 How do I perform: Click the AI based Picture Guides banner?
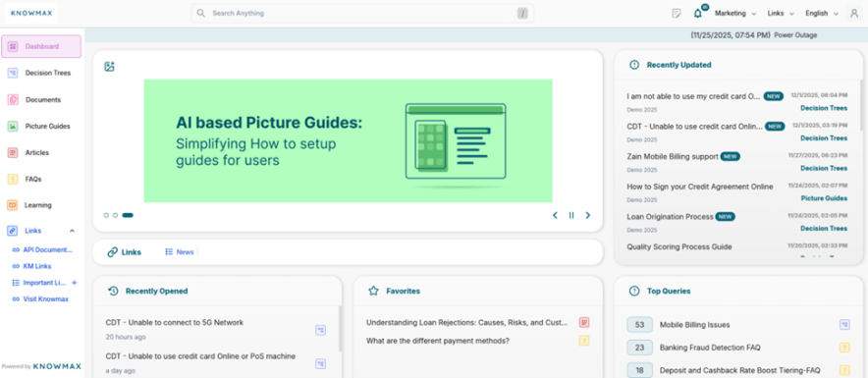click(349, 140)
